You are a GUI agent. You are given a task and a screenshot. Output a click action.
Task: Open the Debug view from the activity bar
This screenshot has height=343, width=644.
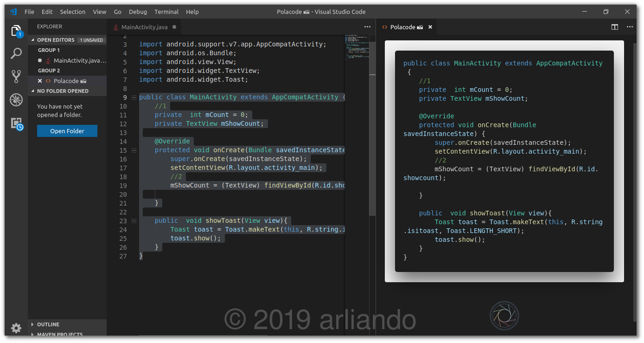(x=16, y=99)
